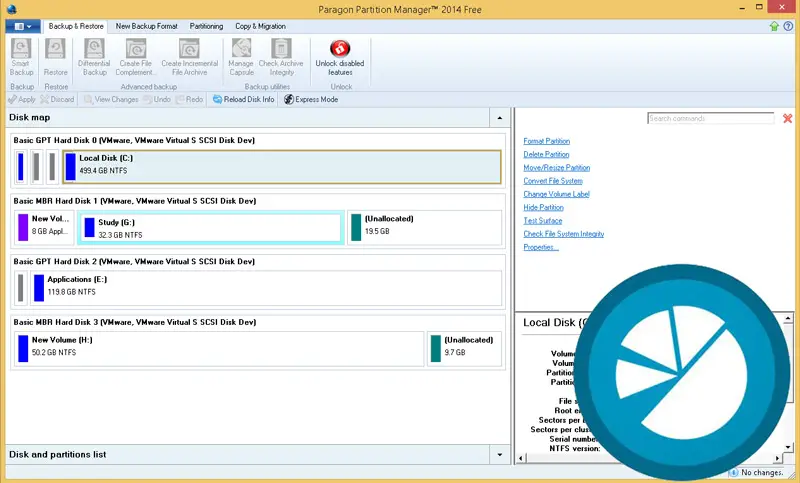Select the Study (G:) partition
Screen dimensions: 800x483
(x=209, y=228)
